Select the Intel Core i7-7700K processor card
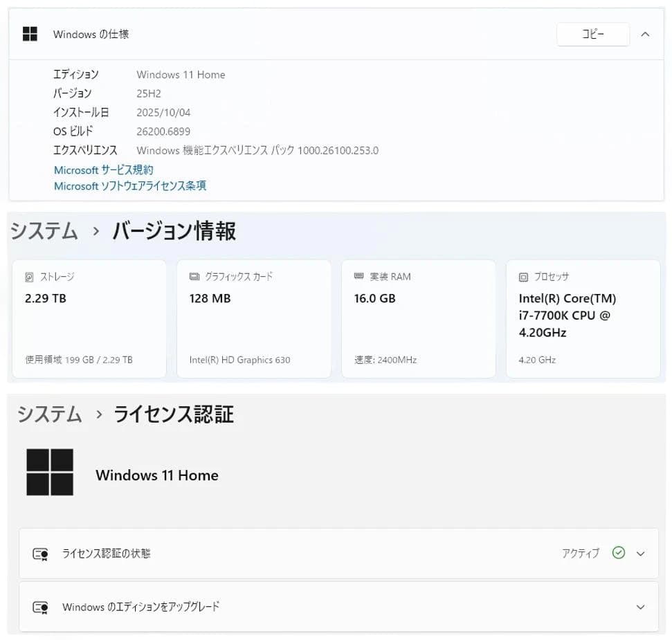This screenshot has height=640, width=672. coord(583,319)
